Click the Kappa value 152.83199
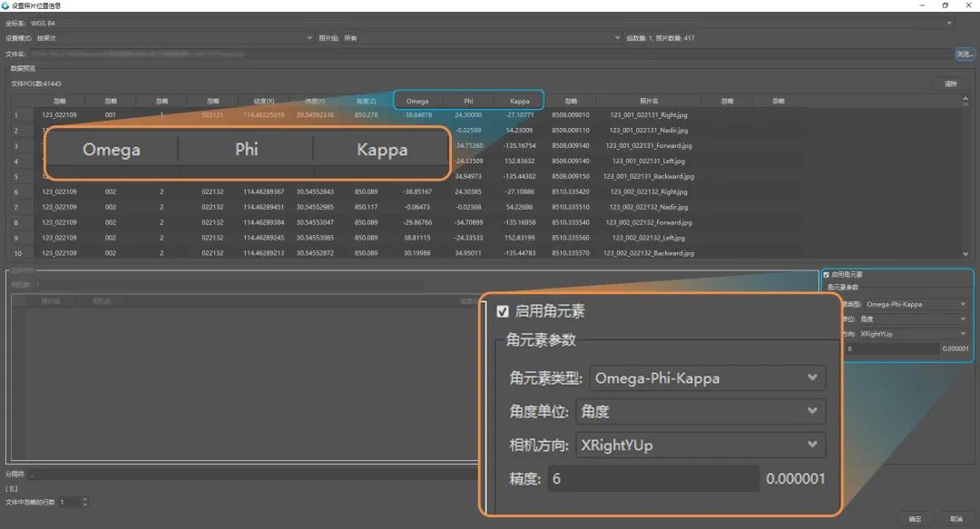 [519, 238]
